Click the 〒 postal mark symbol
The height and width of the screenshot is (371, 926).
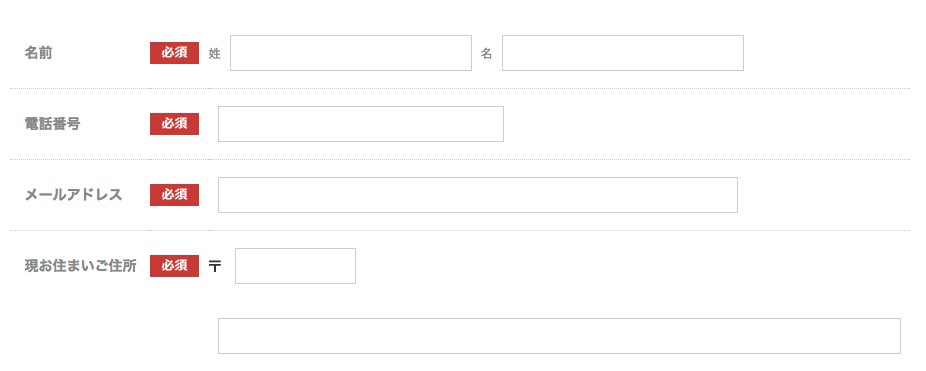(x=215, y=266)
